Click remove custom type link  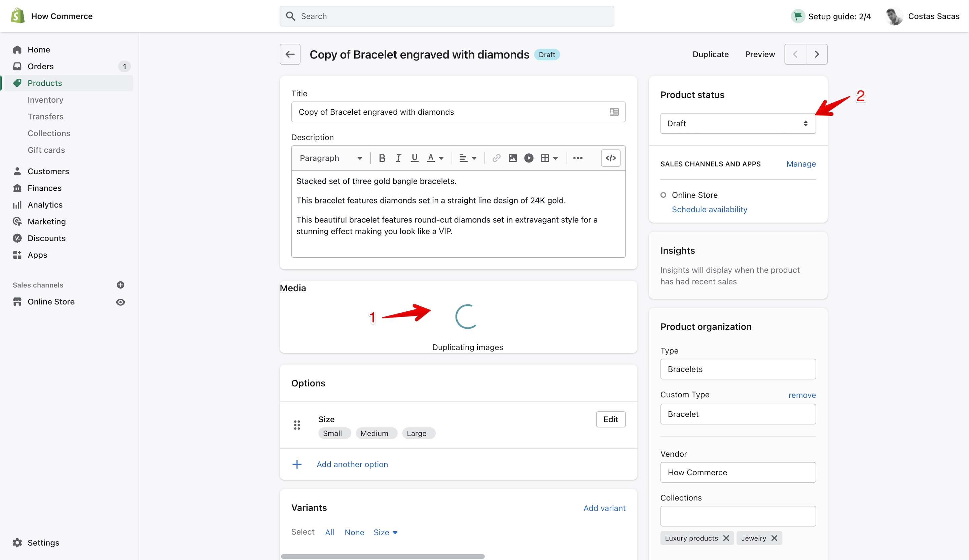(802, 395)
